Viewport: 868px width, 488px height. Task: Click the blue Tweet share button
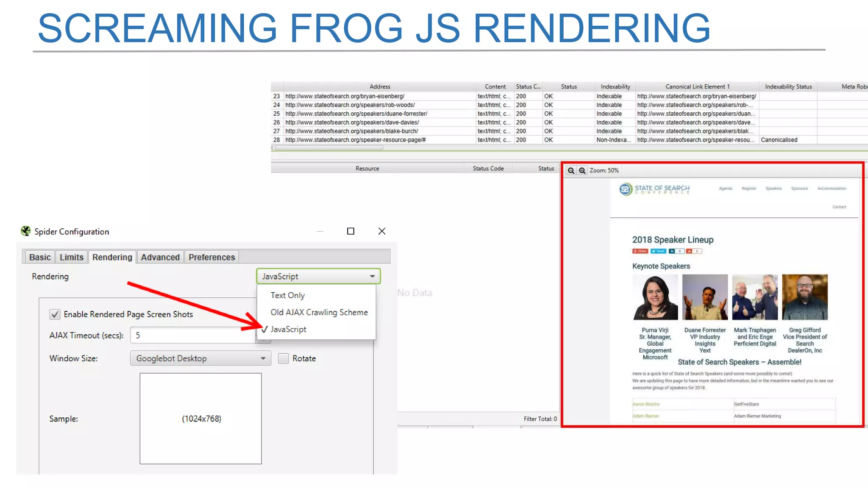tap(659, 251)
